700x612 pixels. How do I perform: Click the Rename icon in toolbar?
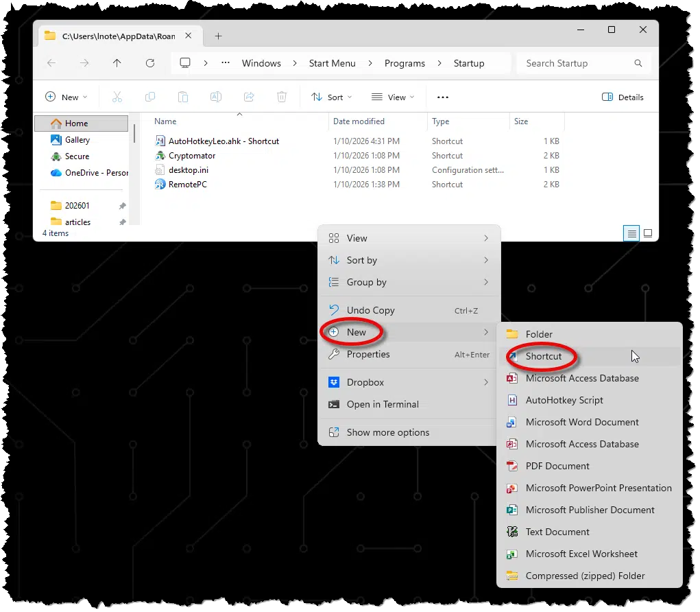click(x=216, y=97)
